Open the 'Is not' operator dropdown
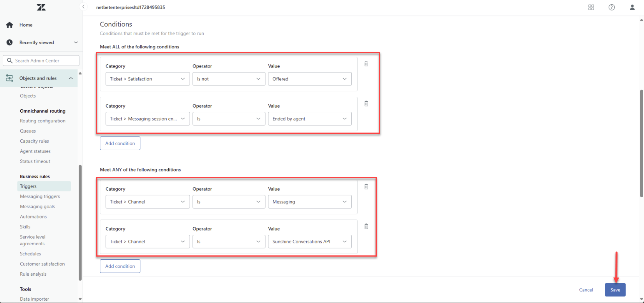This screenshot has width=644, height=303. [x=229, y=79]
